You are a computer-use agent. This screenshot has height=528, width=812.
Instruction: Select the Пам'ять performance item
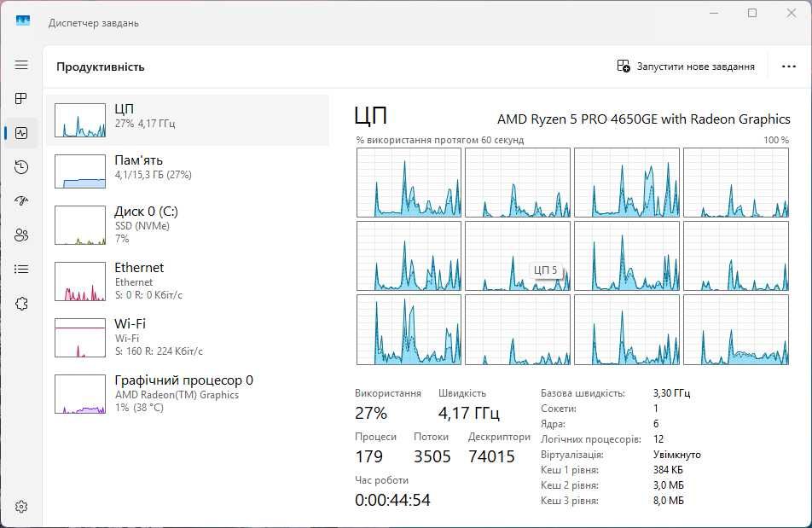[x=187, y=171]
